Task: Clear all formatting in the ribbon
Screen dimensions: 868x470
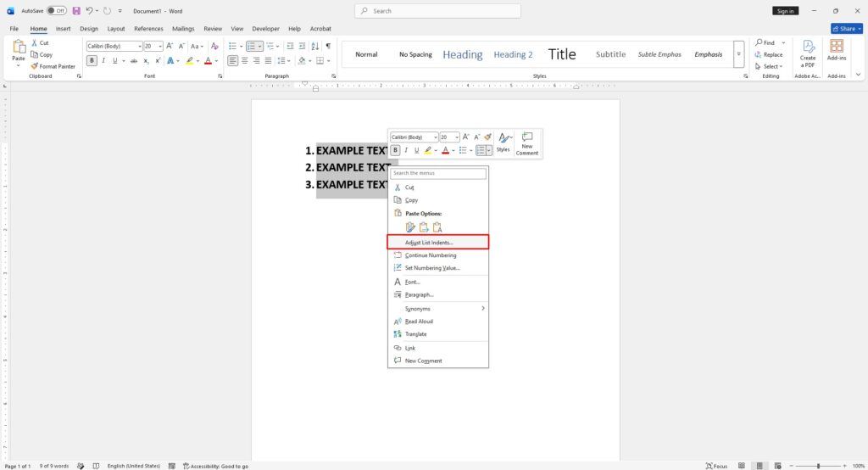Action: 214,46
